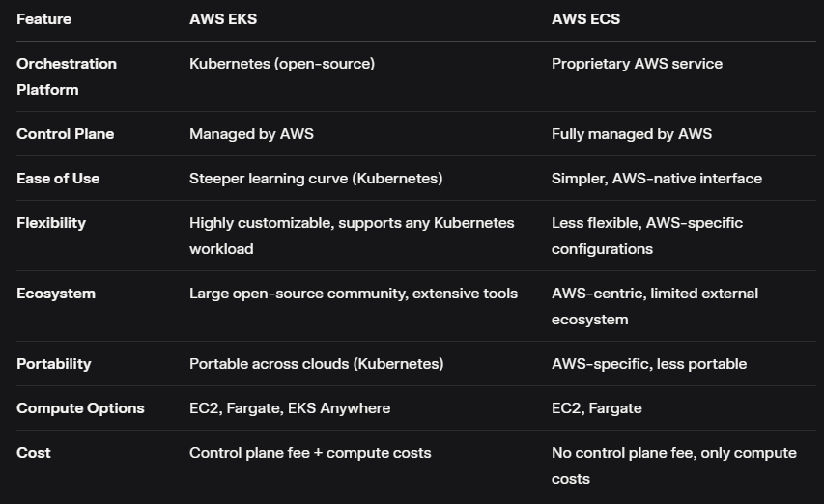Image resolution: width=824 pixels, height=504 pixels.
Task: Select the Ecosystem row label
Action: pos(56,294)
